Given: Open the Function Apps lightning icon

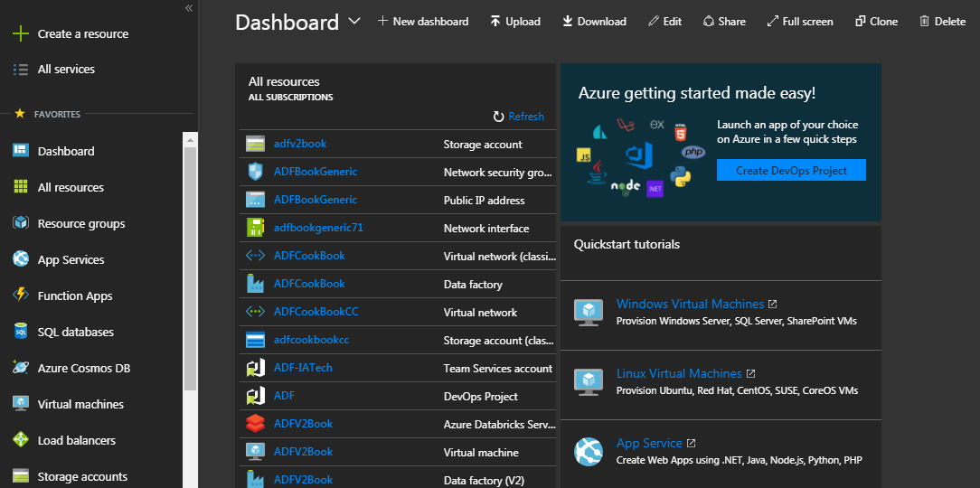Looking at the screenshot, I should point(21,296).
